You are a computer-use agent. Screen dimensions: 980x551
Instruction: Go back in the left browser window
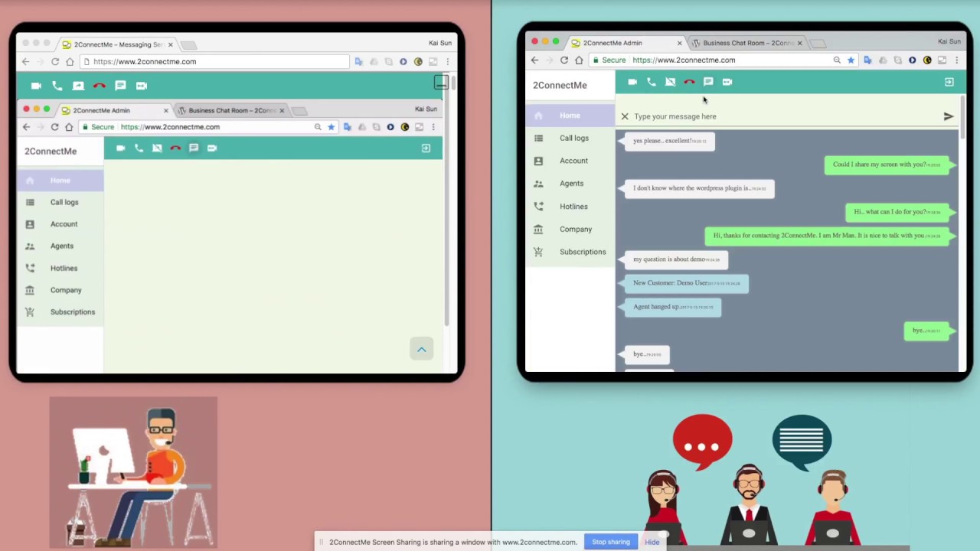tap(25, 62)
